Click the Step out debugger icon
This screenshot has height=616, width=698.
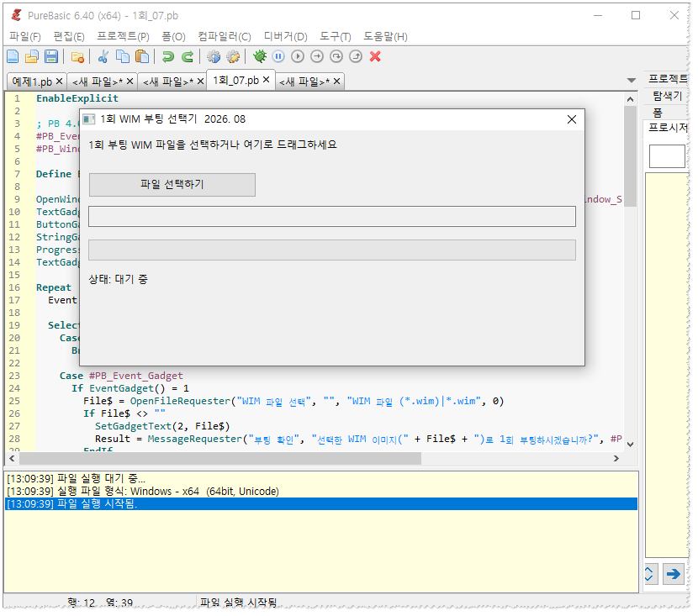(356, 56)
